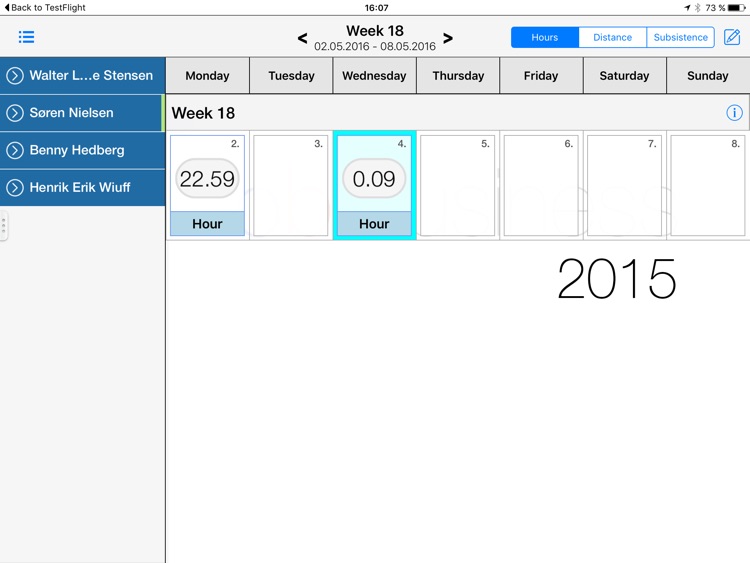This screenshot has width=750, height=563.
Task: Open the 22.59 hours entry
Action: pyautogui.click(x=207, y=178)
